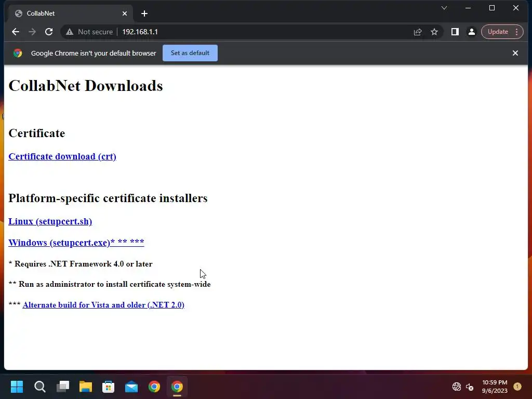Maximize the Chrome window
532x399 pixels.
492,8
